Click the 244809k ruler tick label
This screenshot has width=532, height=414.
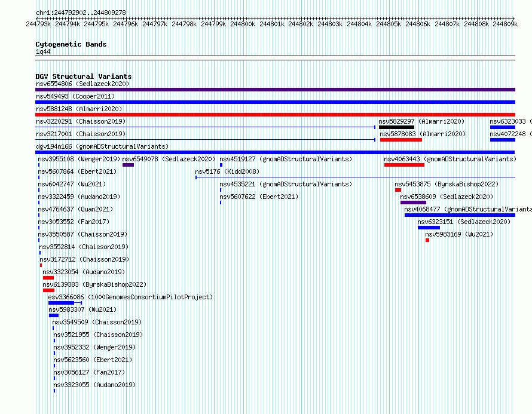[x=505, y=24]
